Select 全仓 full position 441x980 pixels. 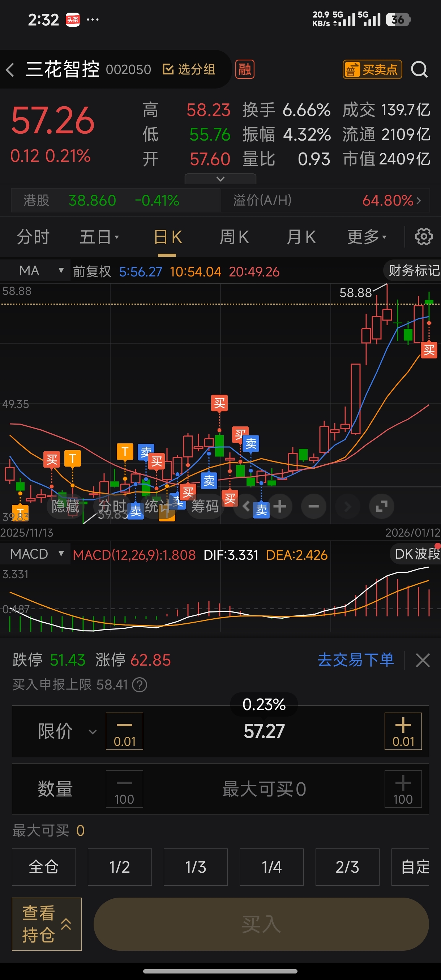pos(44,867)
